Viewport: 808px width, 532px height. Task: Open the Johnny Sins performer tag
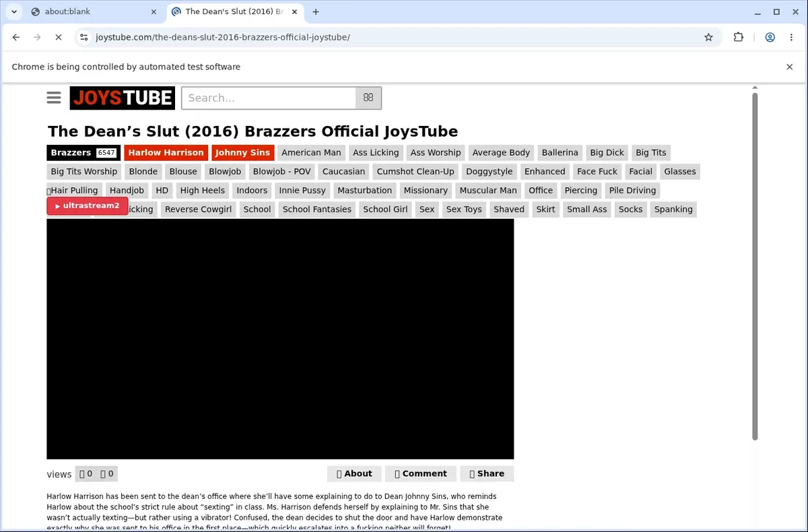pyautogui.click(x=242, y=153)
